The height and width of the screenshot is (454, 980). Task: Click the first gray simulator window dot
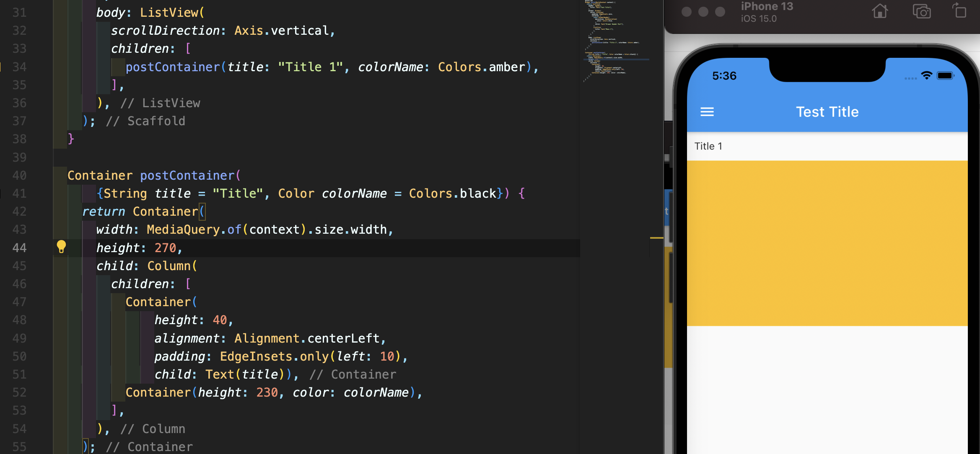coord(686,12)
